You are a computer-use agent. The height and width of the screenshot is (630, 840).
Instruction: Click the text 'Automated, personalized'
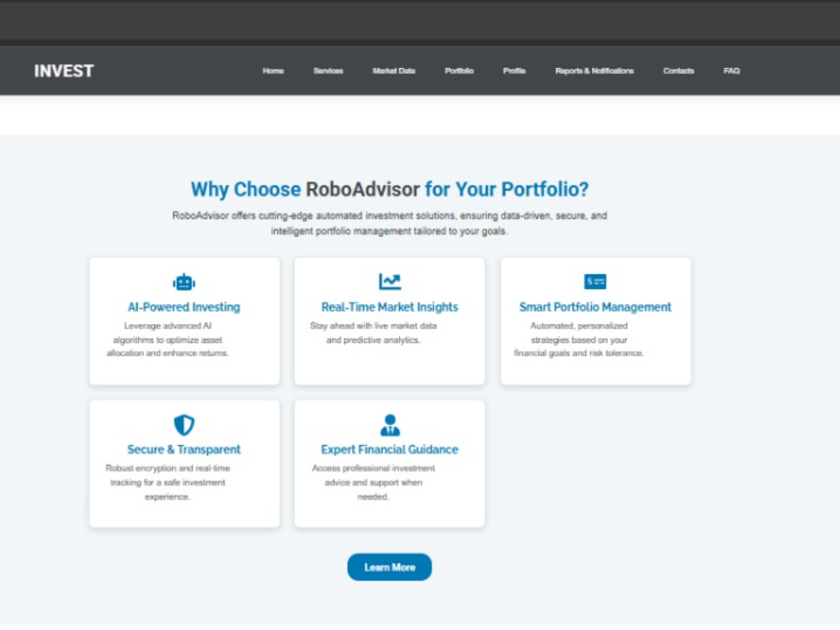[x=579, y=326]
